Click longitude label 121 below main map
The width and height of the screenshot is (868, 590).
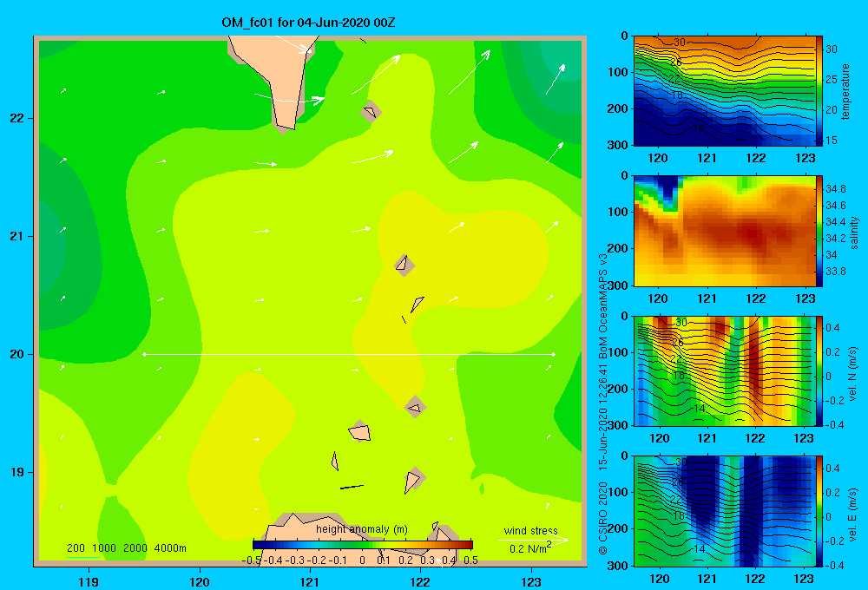pos(310,581)
